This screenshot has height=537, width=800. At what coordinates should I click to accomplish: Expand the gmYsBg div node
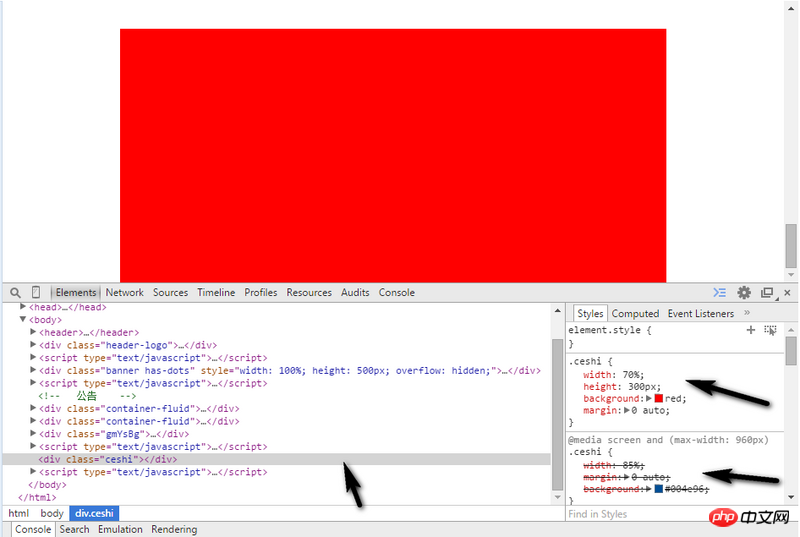(x=33, y=433)
